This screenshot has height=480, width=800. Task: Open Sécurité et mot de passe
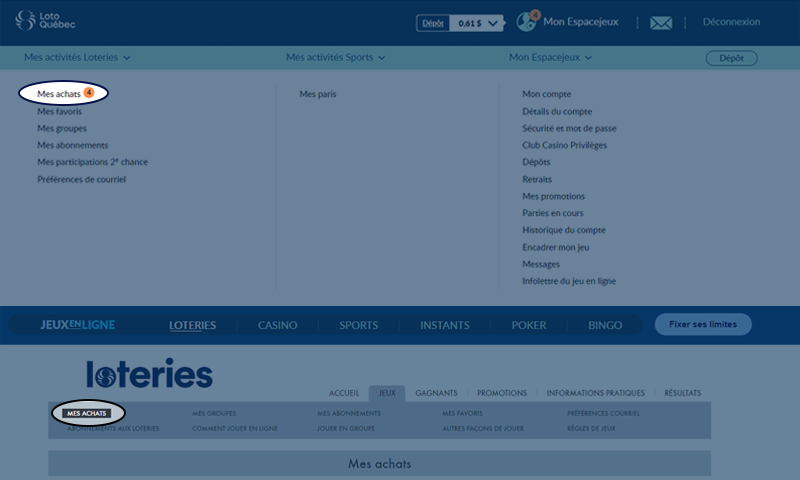pyautogui.click(x=569, y=128)
